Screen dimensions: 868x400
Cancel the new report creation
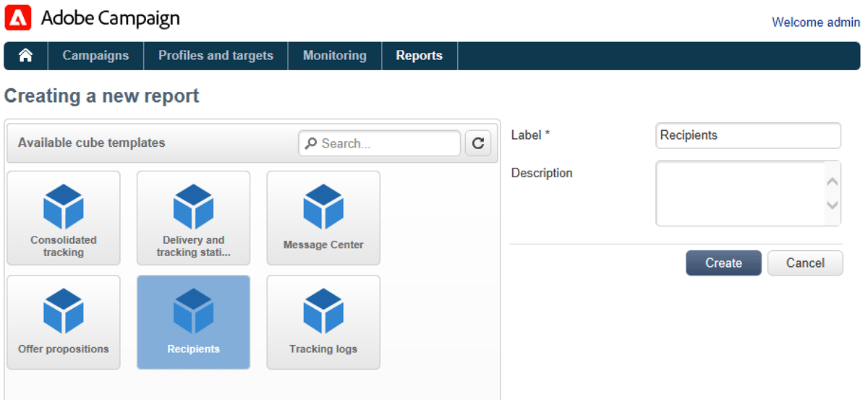click(805, 263)
